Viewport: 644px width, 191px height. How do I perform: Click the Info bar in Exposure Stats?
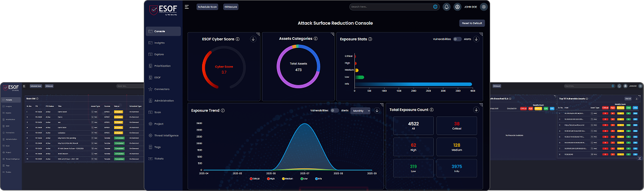(413, 84)
